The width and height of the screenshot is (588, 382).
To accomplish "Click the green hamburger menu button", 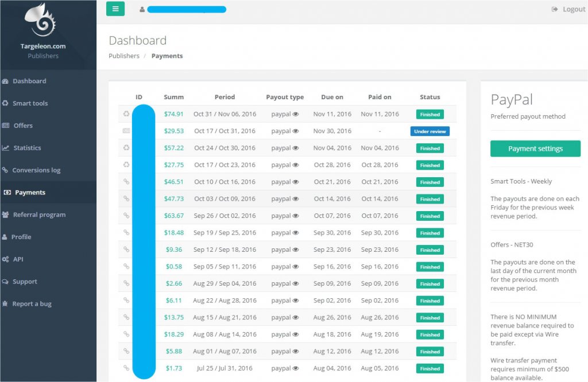I will (x=115, y=9).
